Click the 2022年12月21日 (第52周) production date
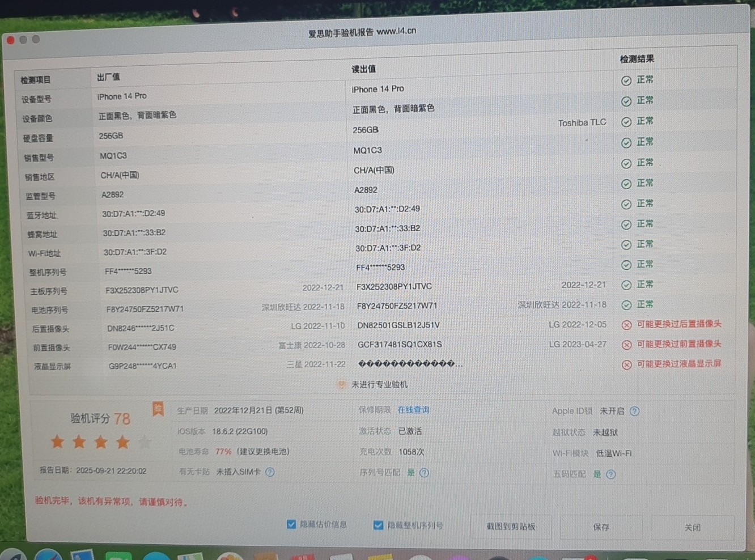Image resolution: width=755 pixels, height=560 pixels. coord(258,410)
